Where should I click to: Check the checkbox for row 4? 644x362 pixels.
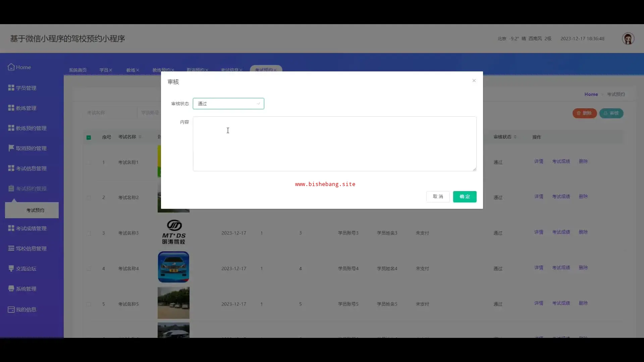89,269
